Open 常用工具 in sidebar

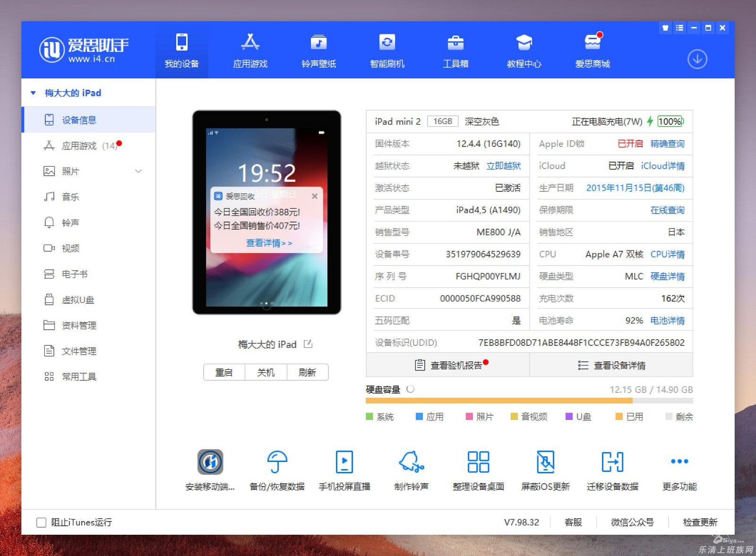click(88, 376)
